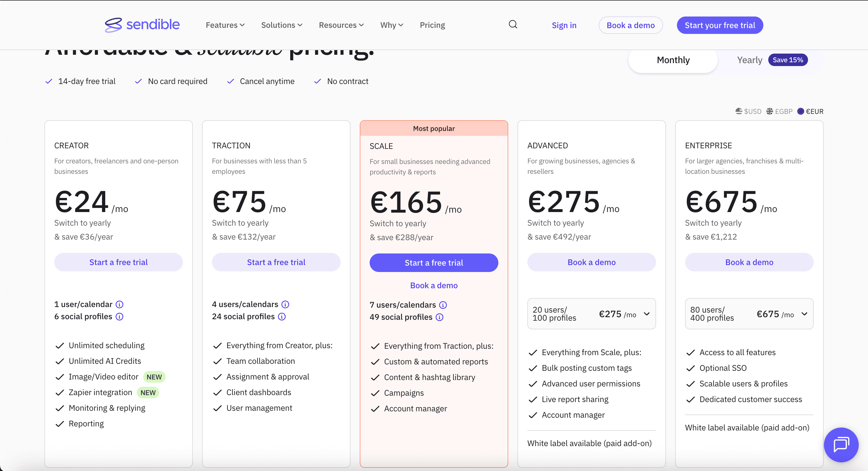Open Enterprise plan users dropdown
Image resolution: width=868 pixels, height=471 pixels.
[749, 314]
